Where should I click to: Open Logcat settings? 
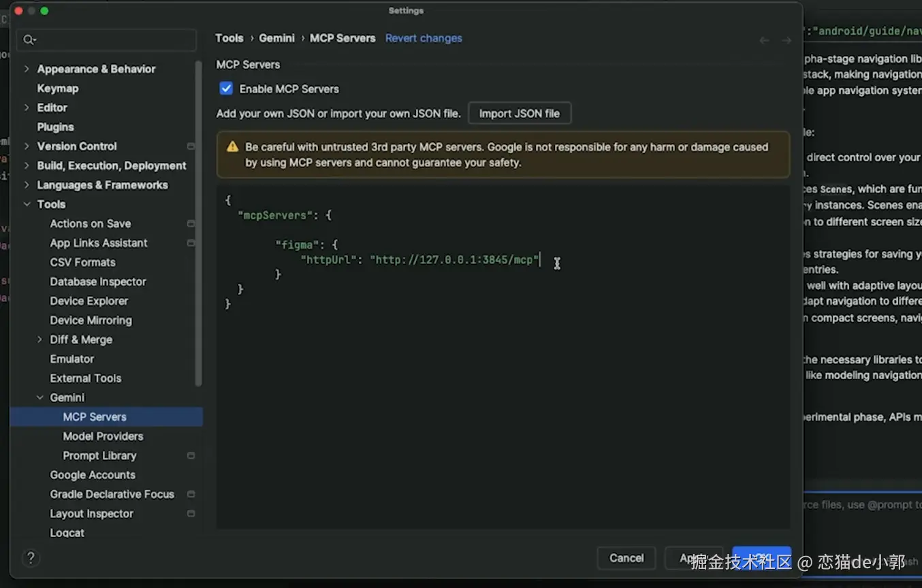(67, 533)
